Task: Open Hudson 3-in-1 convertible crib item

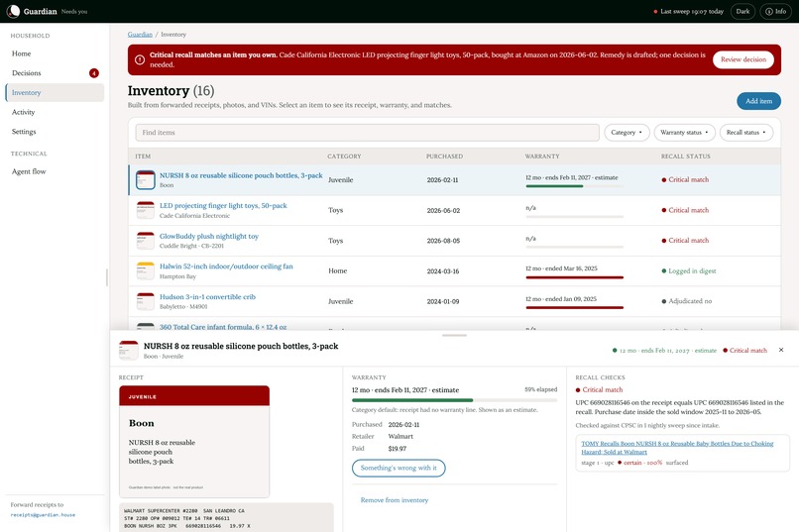Action: [x=207, y=297]
